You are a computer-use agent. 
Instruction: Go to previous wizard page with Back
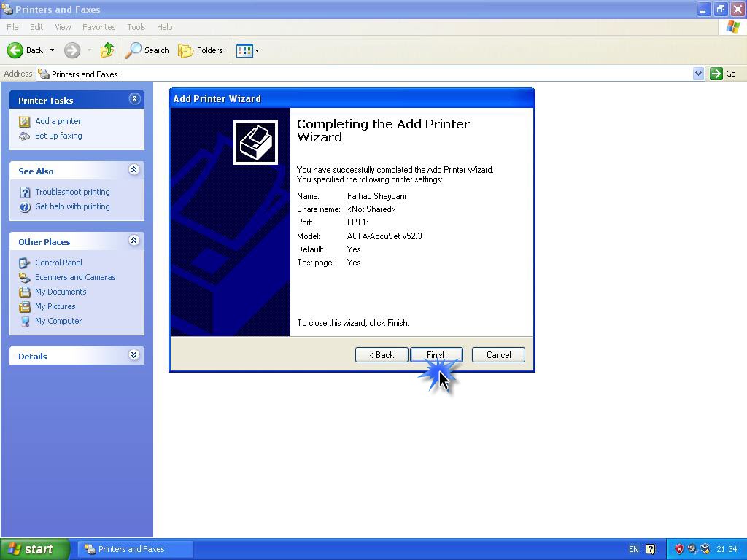click(381, 355)
